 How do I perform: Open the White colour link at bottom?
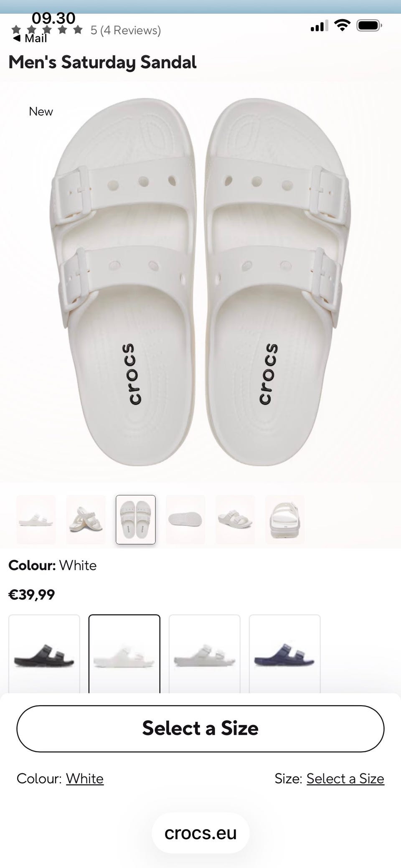click(x=85, y=779)
